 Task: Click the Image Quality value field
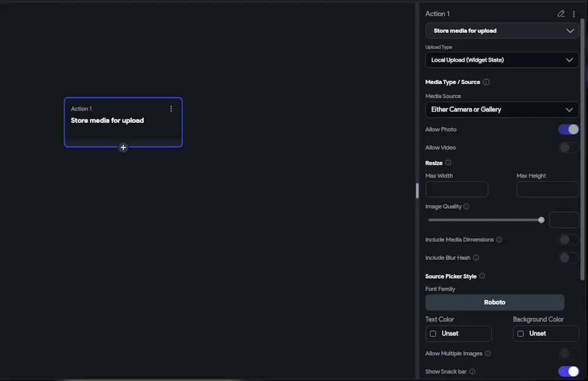[x=564, y=220]
